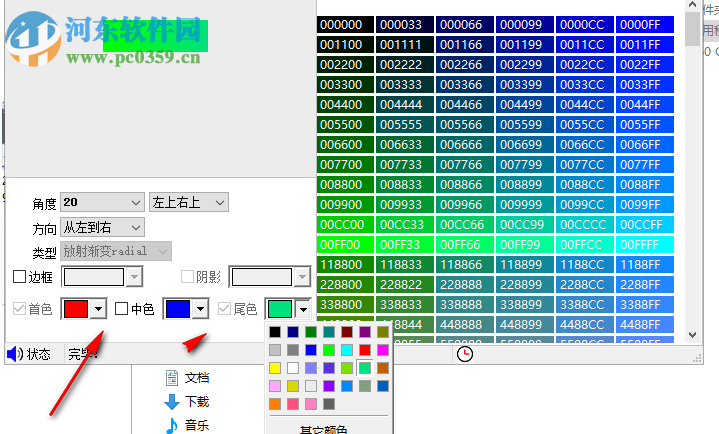Enable the 边框 checkbox
This screenshot has height=434, width=719.
(x=19, y=277)
